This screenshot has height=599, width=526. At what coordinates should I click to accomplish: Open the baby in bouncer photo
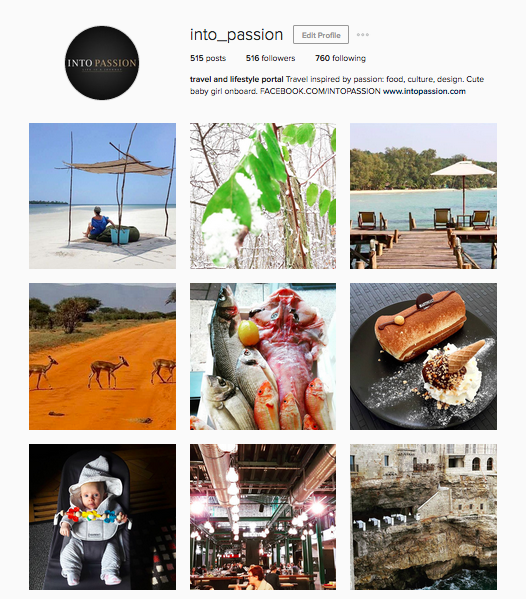[x=102, y=517]
